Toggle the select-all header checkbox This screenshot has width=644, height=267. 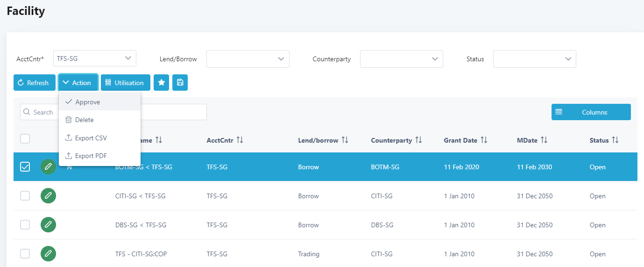pos(25,138)
